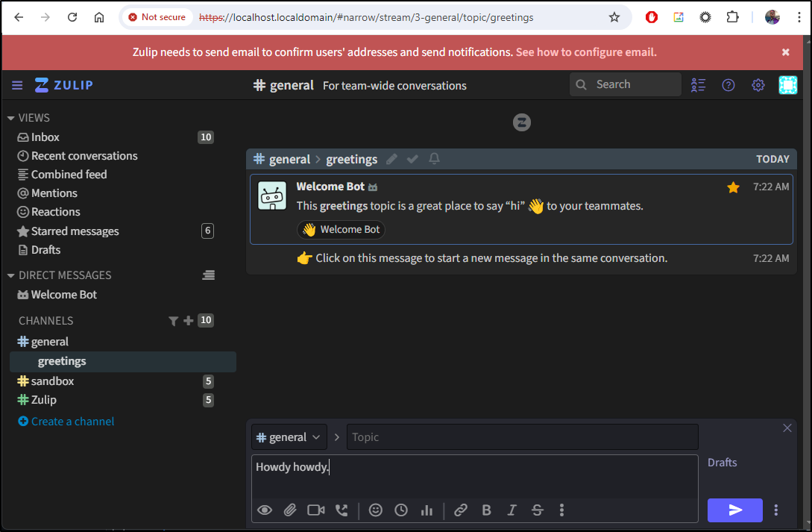The height and width of the screenshot is (532, 812).
Task: Insert a link in compose box
Action: (x=461, y=510)
